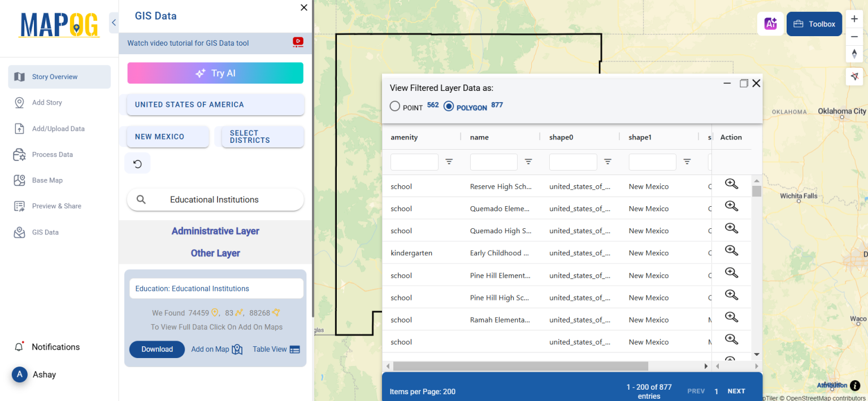Reset map orientation with compass icon

(x=854, y=54)
